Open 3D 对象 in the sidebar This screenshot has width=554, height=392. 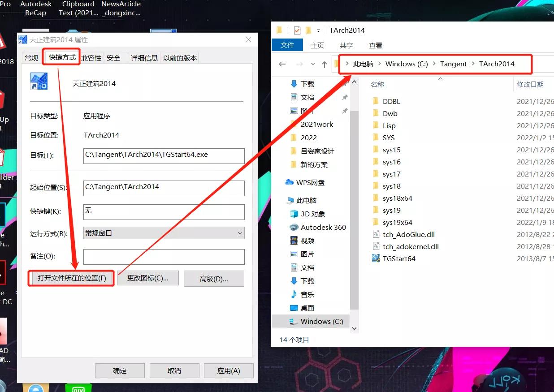point(309,214)
